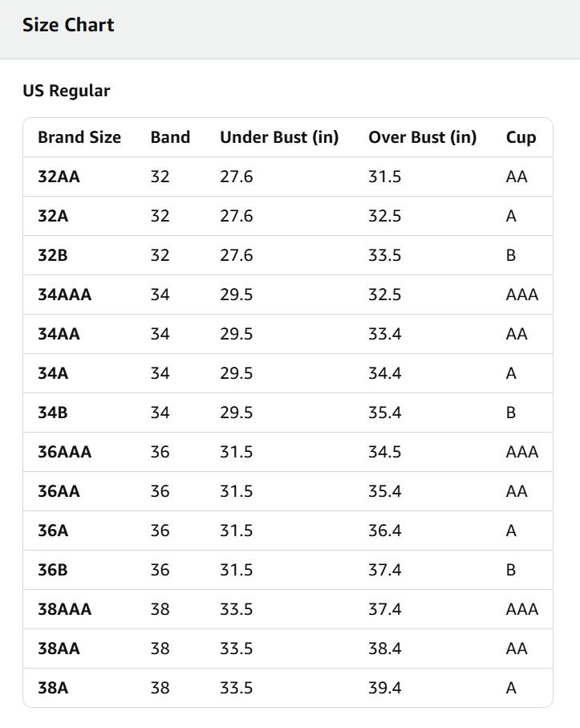This screenshot has height=728, width=580.
Task: Select the 32B brand size cell
Action: (x=53, y=255)
